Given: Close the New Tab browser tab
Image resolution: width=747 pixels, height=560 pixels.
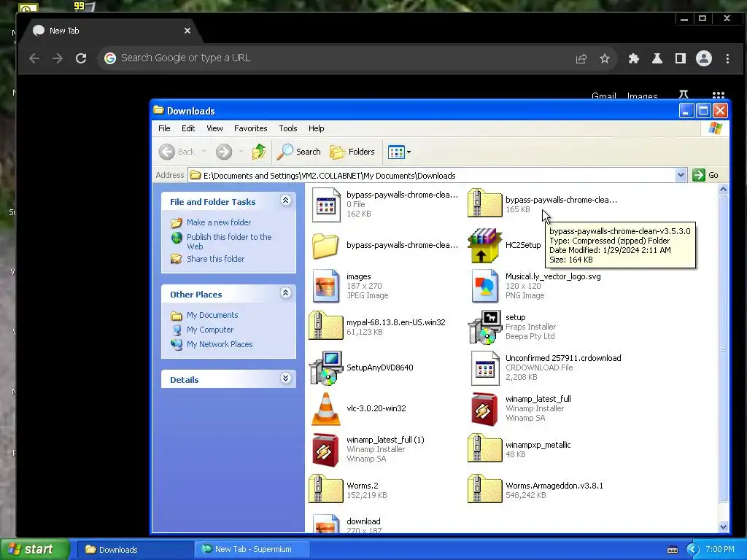Looking at the screenshot, I should tap(187, 31).
